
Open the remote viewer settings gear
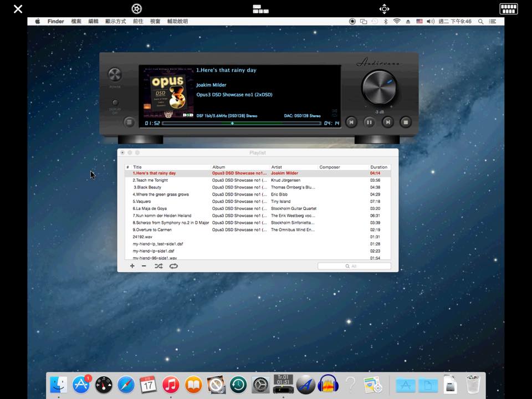[136, 9]
